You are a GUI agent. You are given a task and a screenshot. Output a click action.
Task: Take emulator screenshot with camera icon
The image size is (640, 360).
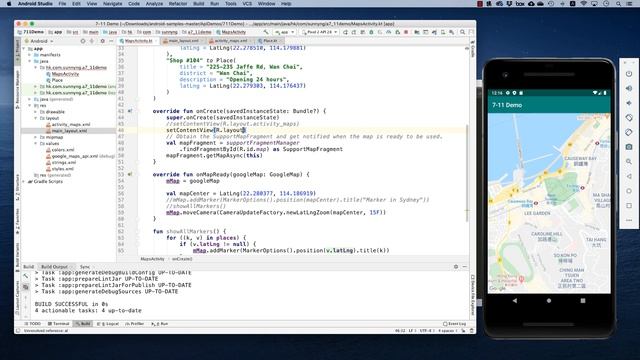click(629, 147)
